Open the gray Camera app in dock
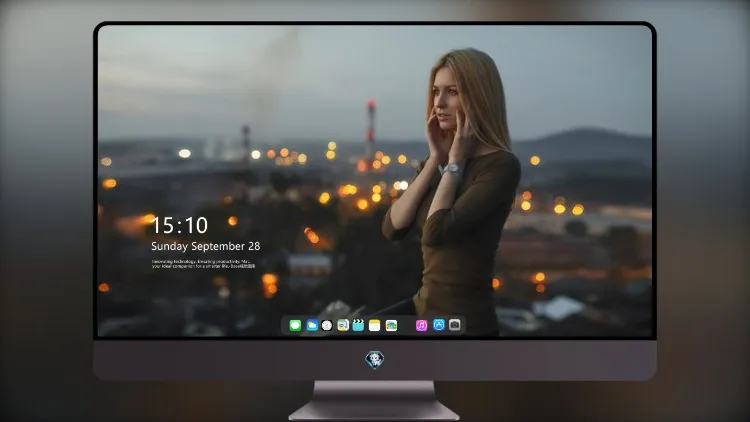This screenshot has height=422, width=750. [x=455, y=325]
